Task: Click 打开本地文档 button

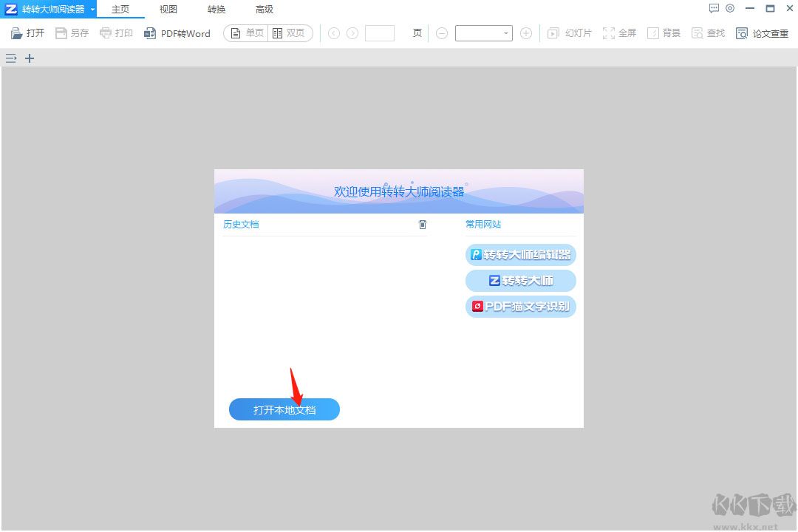Action: click(x=284, y=410)
